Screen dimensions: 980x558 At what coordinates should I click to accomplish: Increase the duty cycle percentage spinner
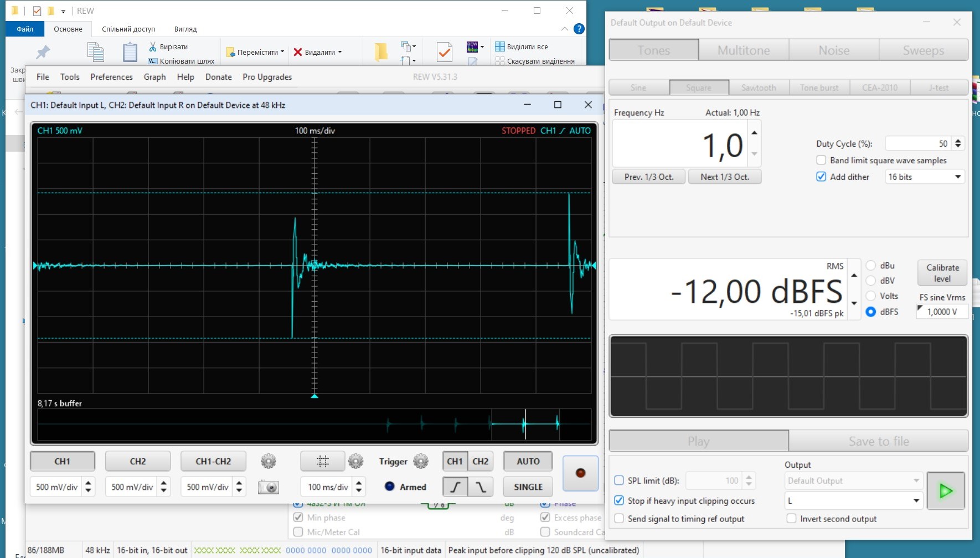coord(958,140)
